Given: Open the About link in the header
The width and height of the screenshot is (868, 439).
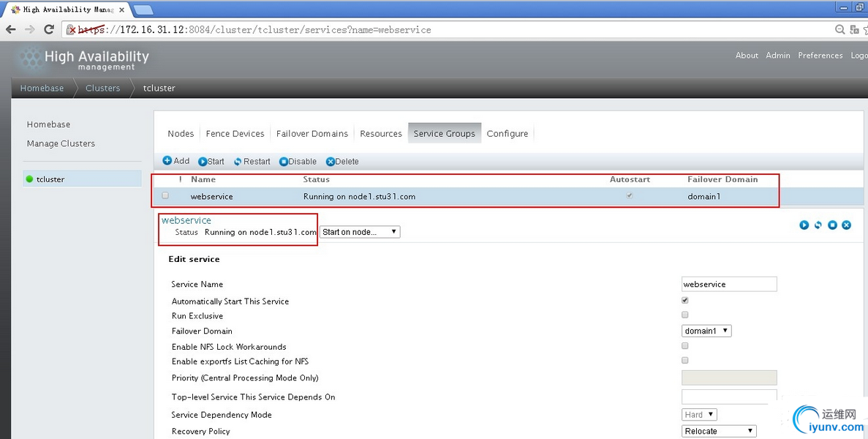Looking at the screenshot, I should tap(747, 56).
